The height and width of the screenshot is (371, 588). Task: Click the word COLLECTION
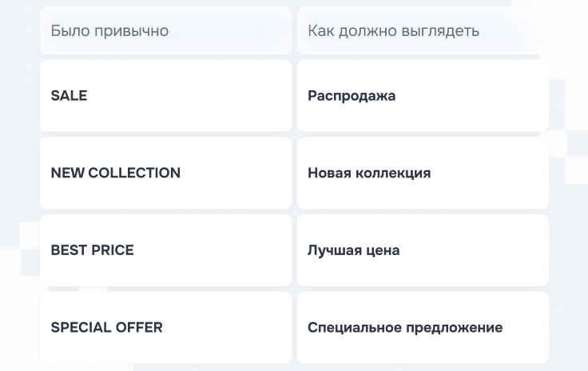[134, 173]
